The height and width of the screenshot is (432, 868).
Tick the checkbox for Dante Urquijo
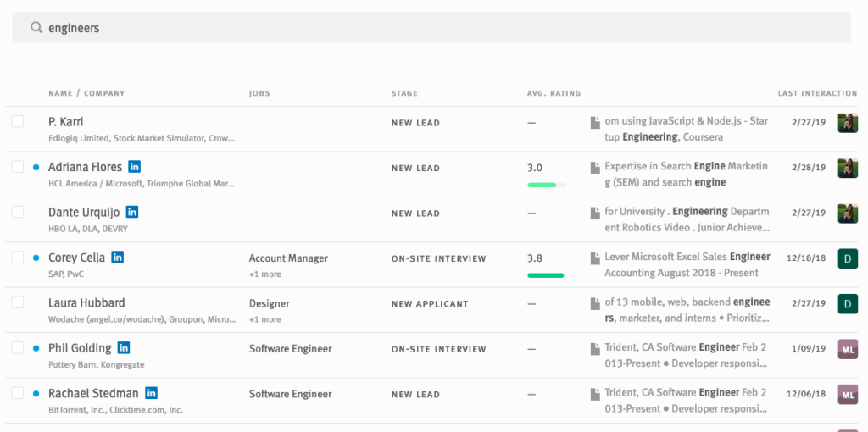point(18,212)
